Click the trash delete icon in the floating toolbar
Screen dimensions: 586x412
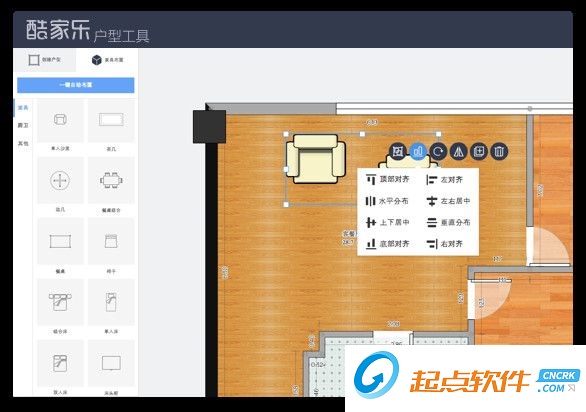tap(499, 151)
